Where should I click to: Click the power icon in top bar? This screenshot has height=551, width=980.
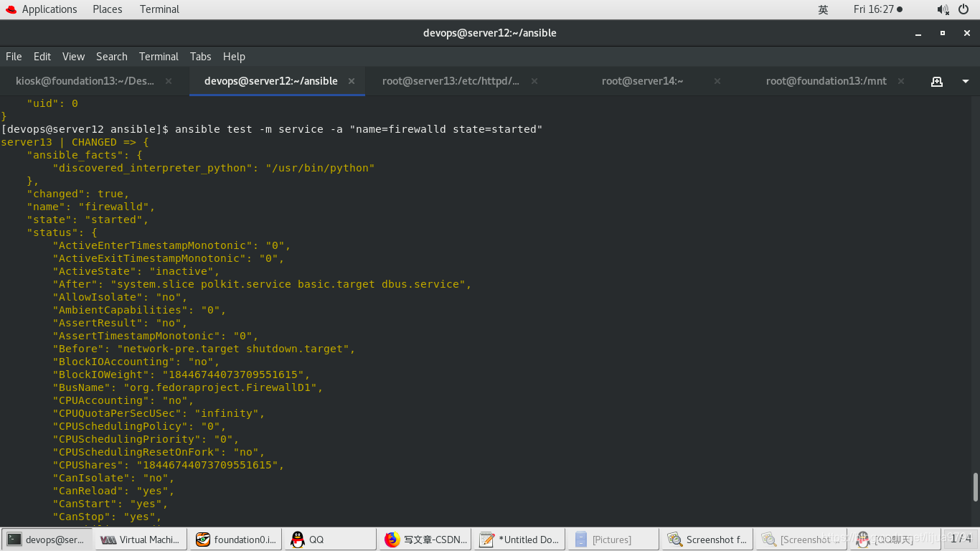point(963,9)
